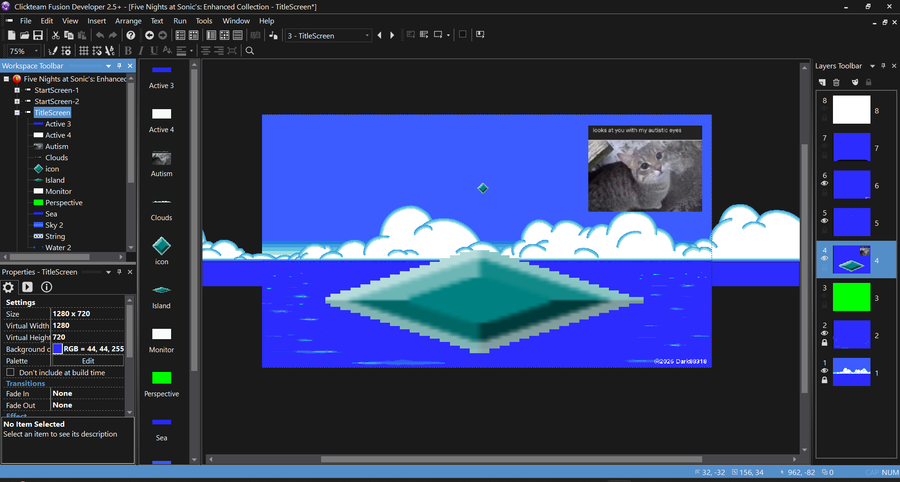The image size is (900, 482).
Task: Go to next frame arrow
Action: (392, 35)
